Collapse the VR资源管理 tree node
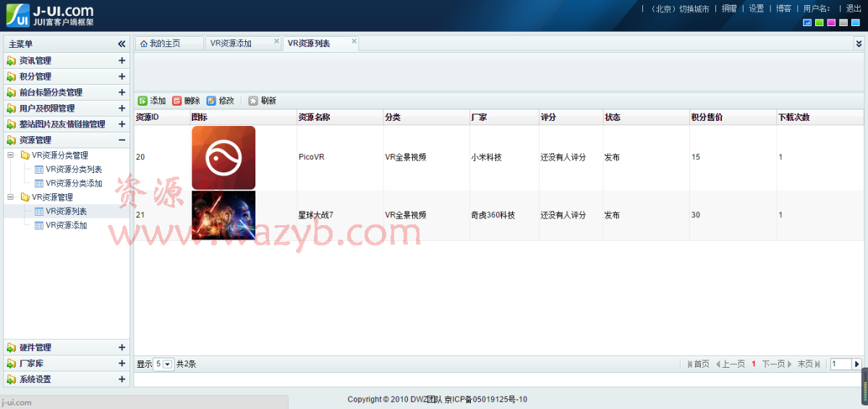 [x=10, y=197]
